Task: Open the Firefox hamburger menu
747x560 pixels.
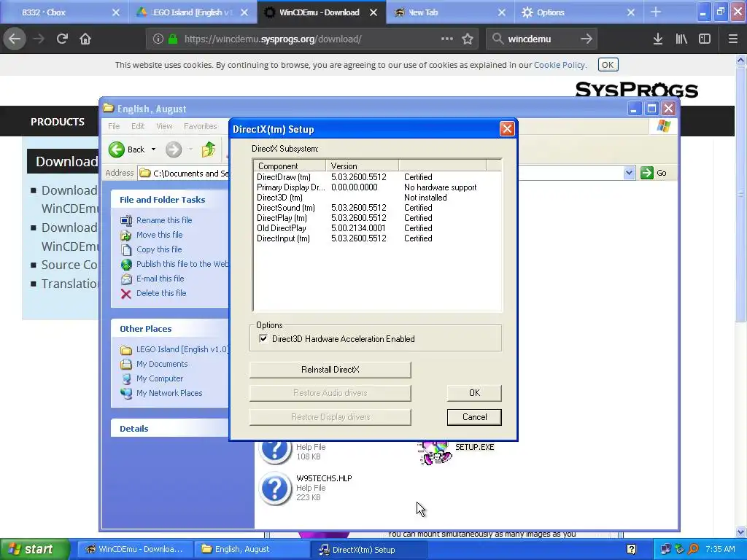Action: coord(732,39)
